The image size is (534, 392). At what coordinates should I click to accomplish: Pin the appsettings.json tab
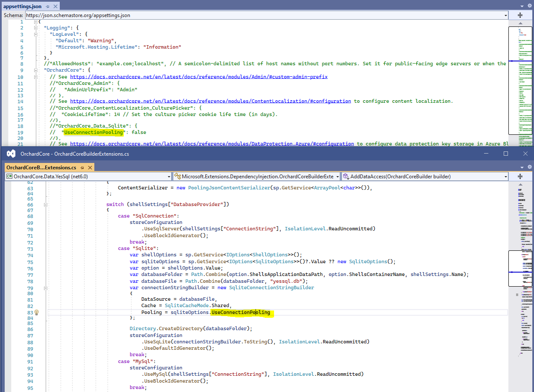pyautogui.click(x=47, y=7)
